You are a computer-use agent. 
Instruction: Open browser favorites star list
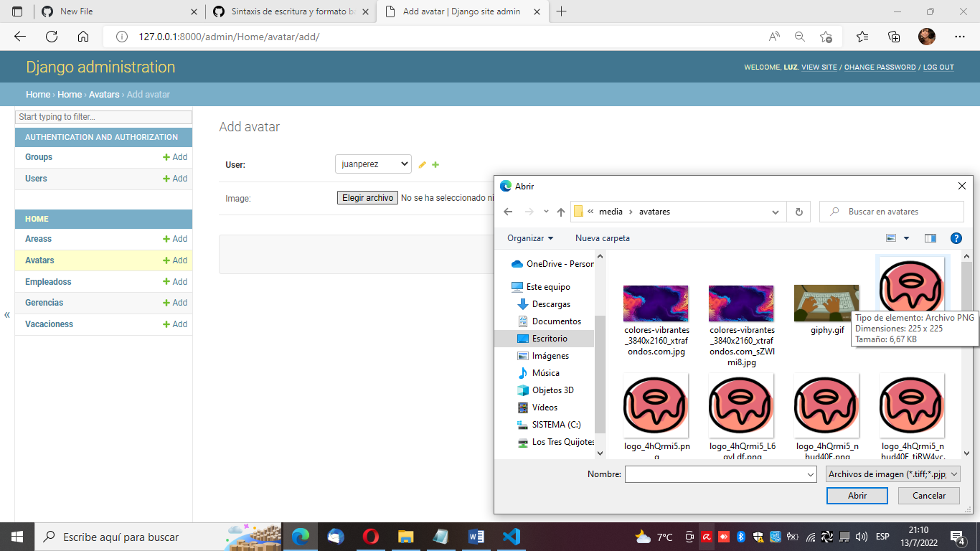coord(862,37)
